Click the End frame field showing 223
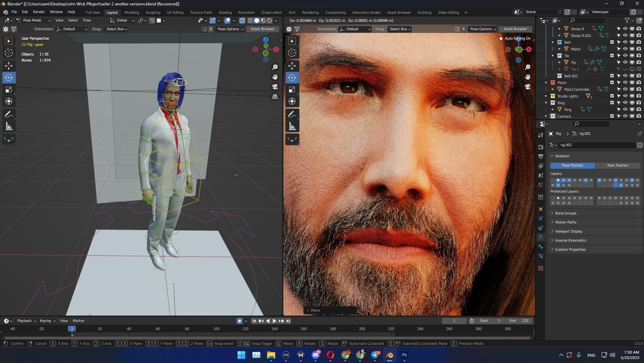This screenshot has height=363, width=644. click(x=520, y=321)
